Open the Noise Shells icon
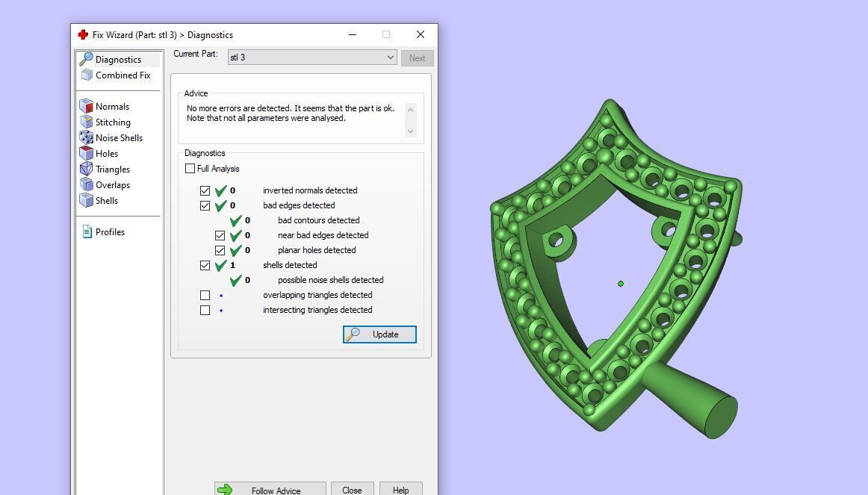This screenshot has width=868, height=495. (87, 137)
